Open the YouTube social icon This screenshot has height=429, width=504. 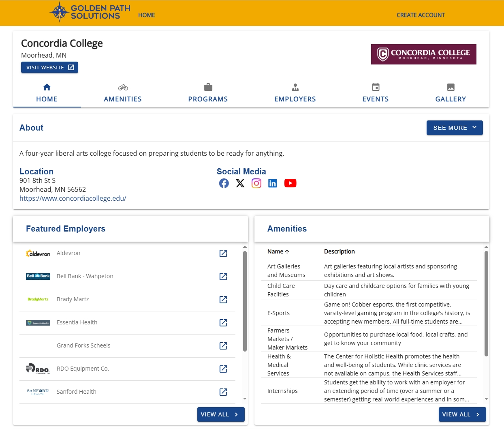[290, 183]
